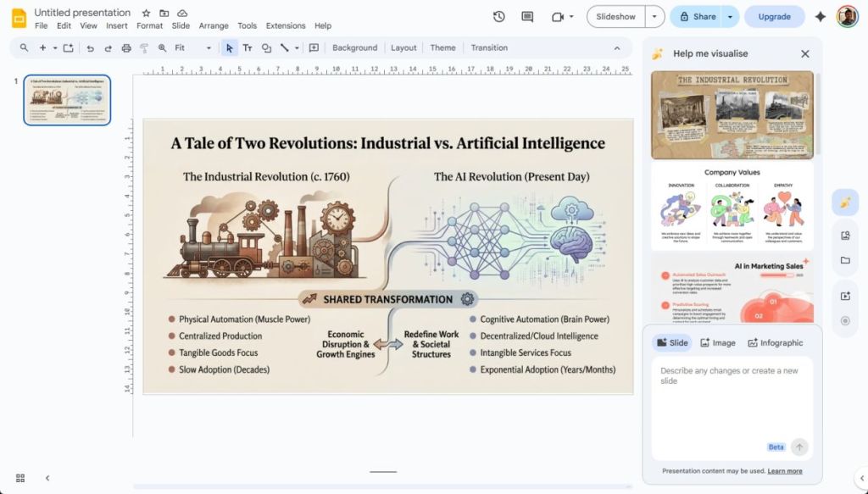The height and width of the screenshot is (494, 868).
Task: Open grid view from bottom-left corner
Action: point(19,478)
